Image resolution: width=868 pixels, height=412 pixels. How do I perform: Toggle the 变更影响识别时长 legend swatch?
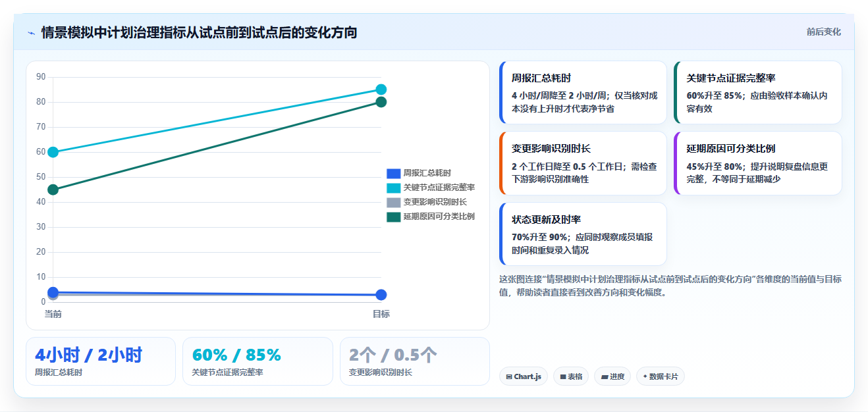393,202
